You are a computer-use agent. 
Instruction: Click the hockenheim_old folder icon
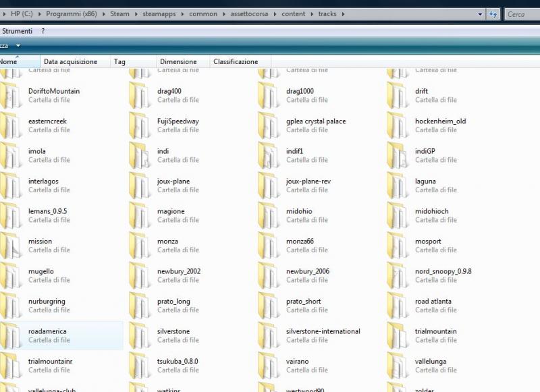398,125
